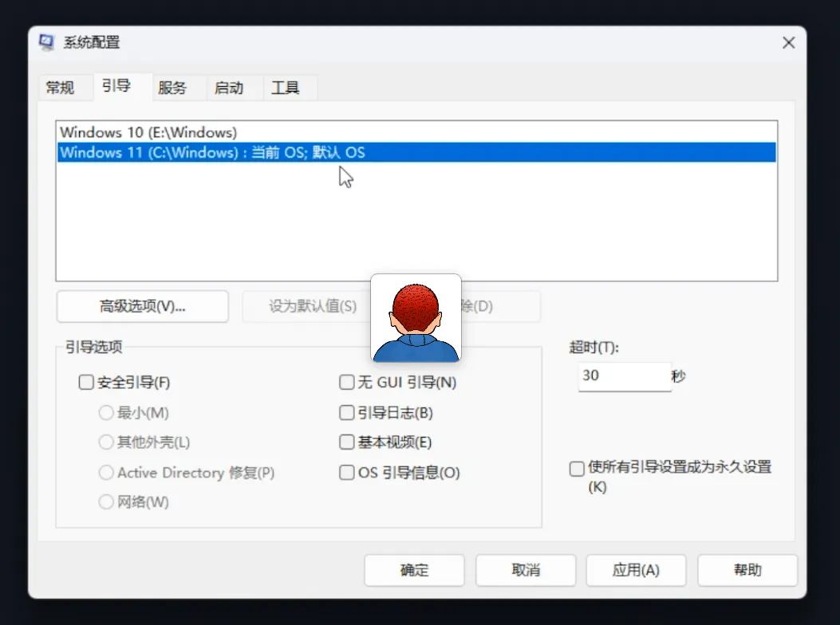Click the System Configuration icon in title bar

[x=46, y=42]
